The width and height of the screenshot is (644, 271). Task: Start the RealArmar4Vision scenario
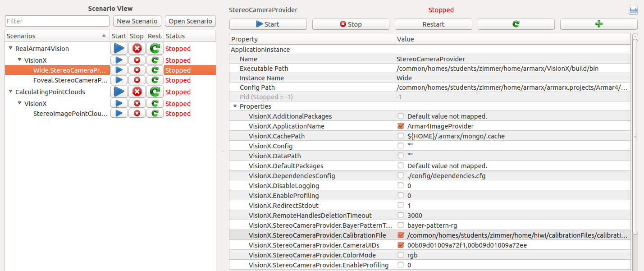pos(119,48)
